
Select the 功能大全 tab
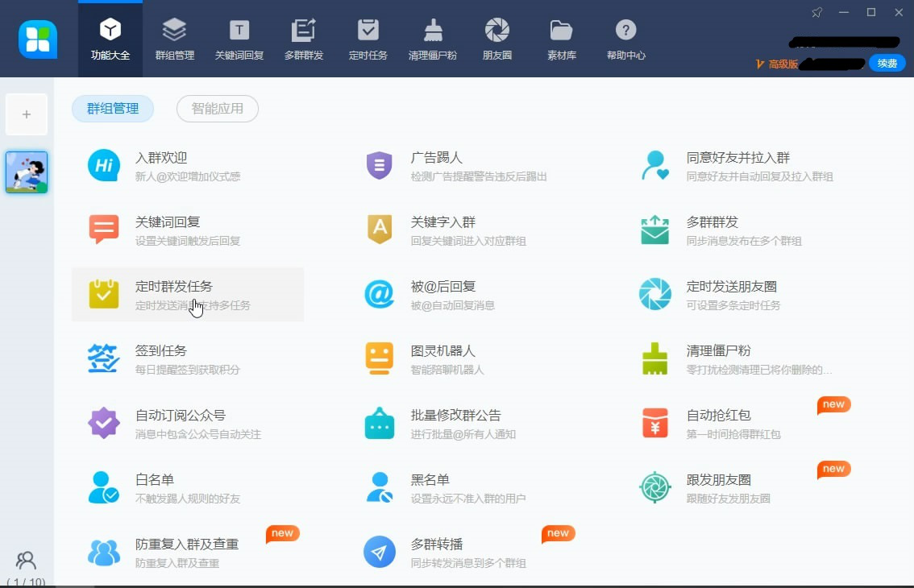tap(110, 38)
